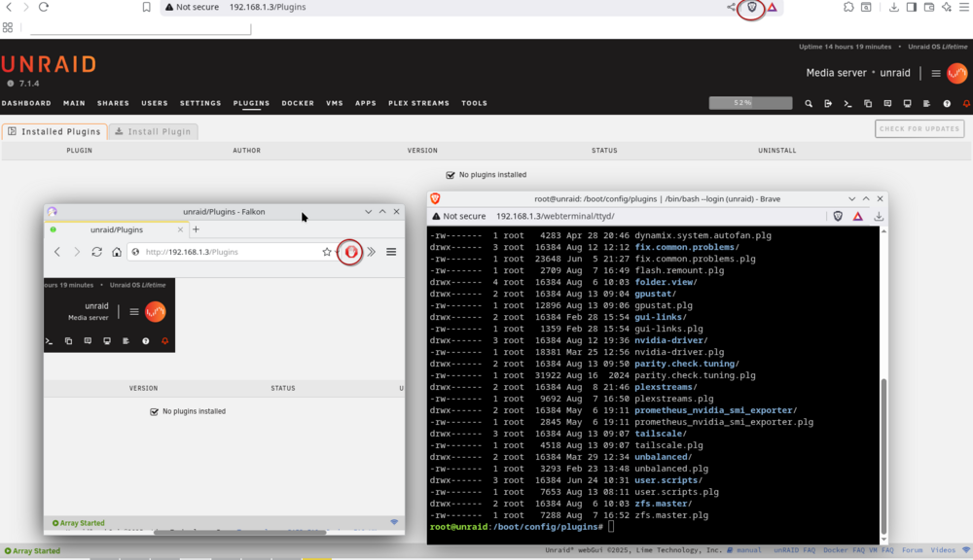Screen dimensions: 973x560
Task: Open the chevron-down menu in Falkon title bar
Action: click(368, 212)
